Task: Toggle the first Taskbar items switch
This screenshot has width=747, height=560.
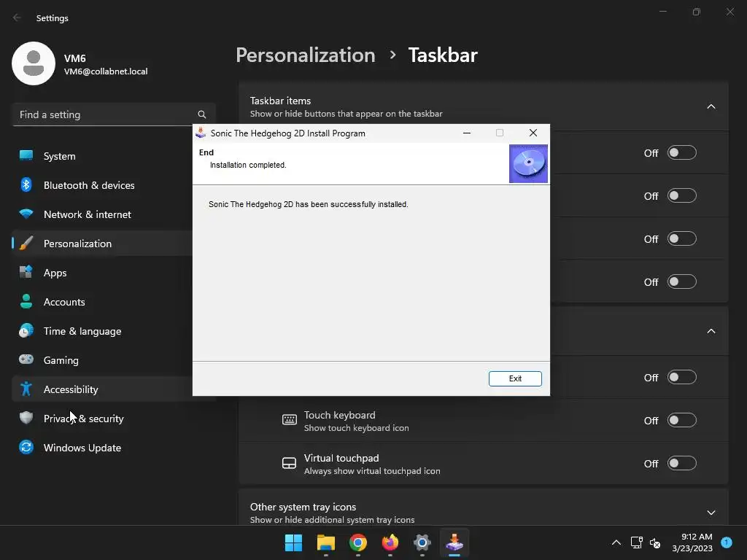Action: [682, 153]
